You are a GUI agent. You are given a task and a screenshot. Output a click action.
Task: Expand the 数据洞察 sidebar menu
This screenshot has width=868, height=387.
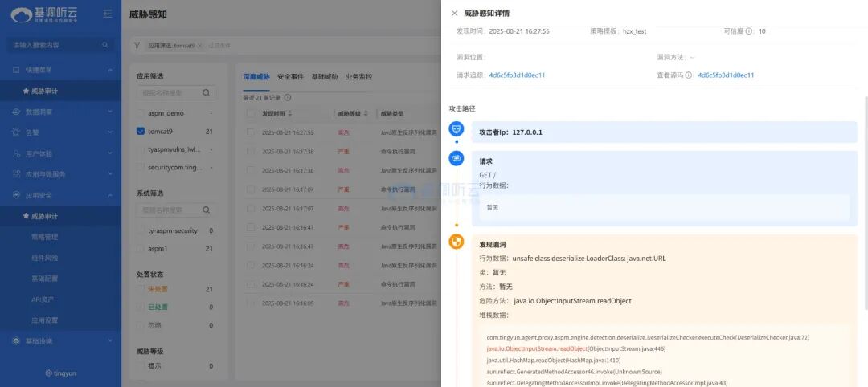coord(60,112)
